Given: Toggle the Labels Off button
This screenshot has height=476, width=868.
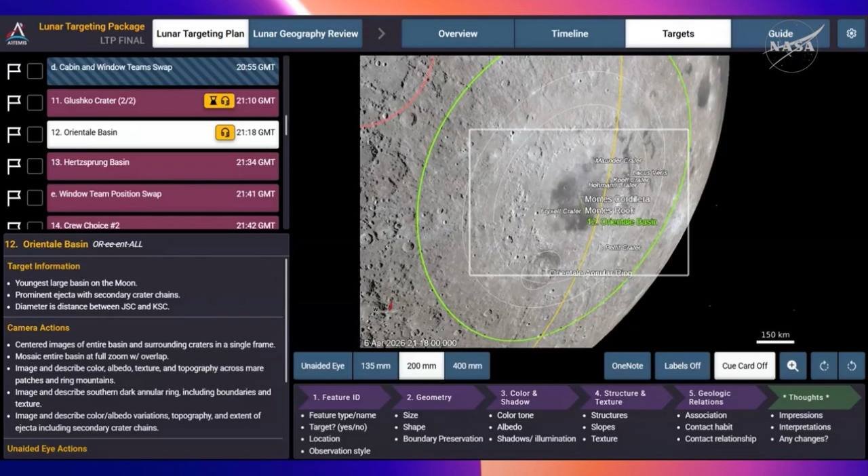Looking at the screenshot, I should coord(682,365).
